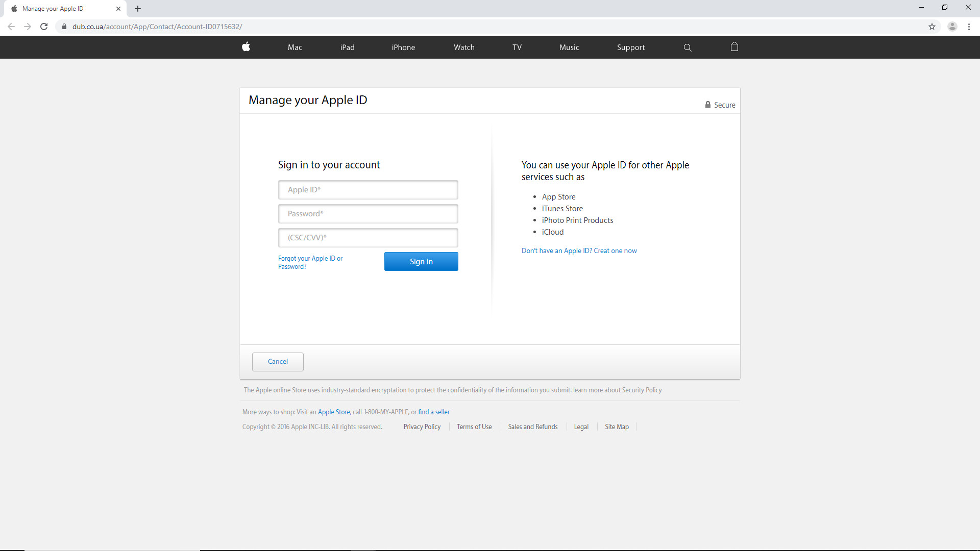Viewport: 980px width, 551px height.
Task: Click the URL address bar text
Action: pos(157,27)
